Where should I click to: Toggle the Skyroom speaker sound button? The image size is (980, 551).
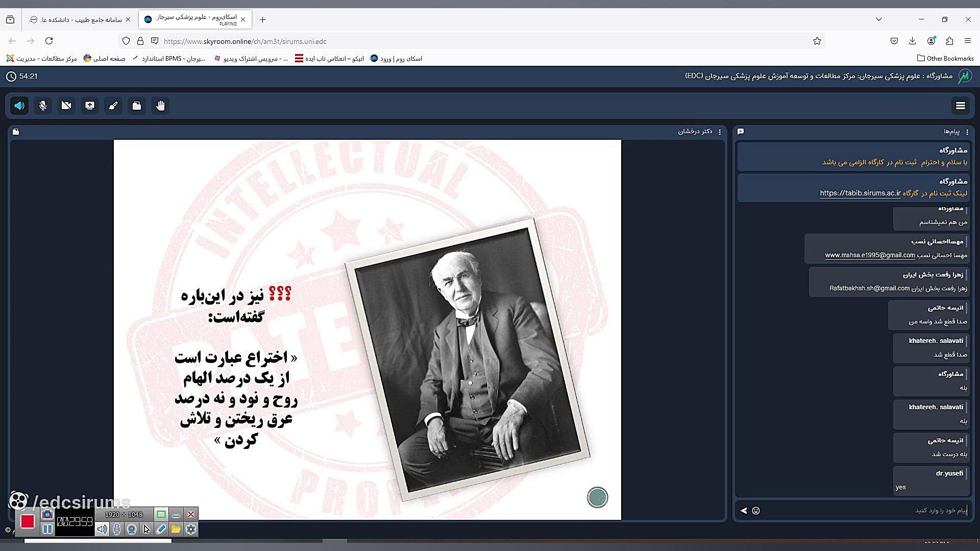click(19, 106)
